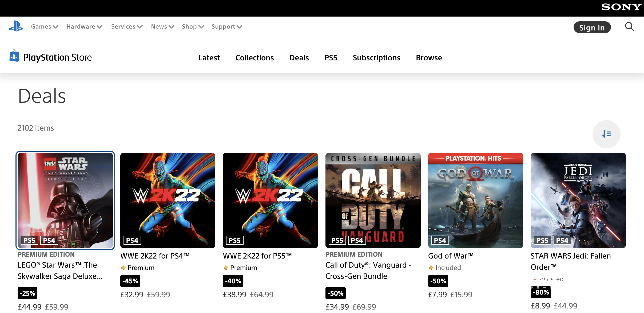Click PS5 badge on WWE 2K22 PS5 cover
The height and width of the screenshot is (313, 644).
(234, 240)
